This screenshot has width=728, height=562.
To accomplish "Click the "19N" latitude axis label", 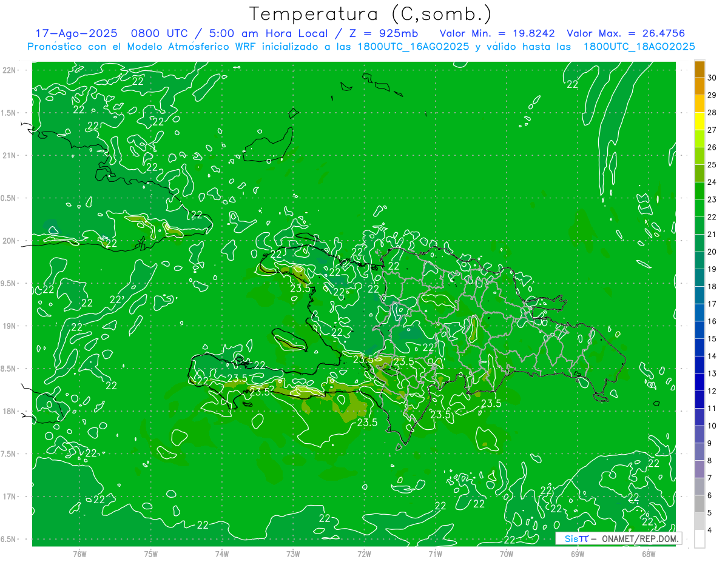I will 8,326.
